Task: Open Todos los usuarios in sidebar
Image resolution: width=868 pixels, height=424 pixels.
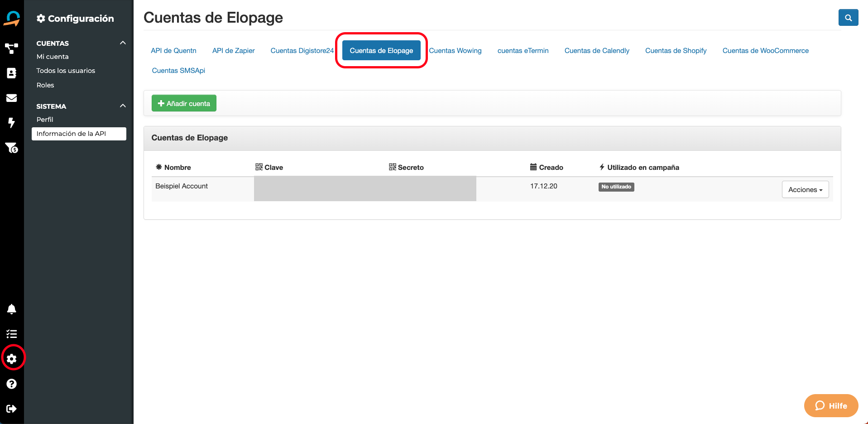Action: pyautogui.click(x=66, y=71)
